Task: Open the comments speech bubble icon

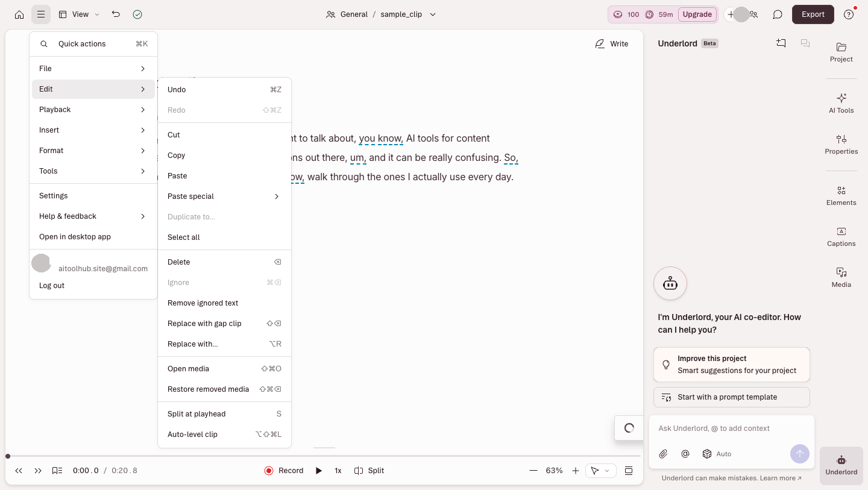Action: (x=778, y=14)
